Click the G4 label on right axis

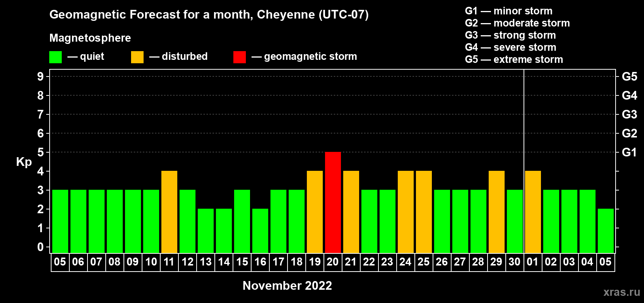click(630, 95)
